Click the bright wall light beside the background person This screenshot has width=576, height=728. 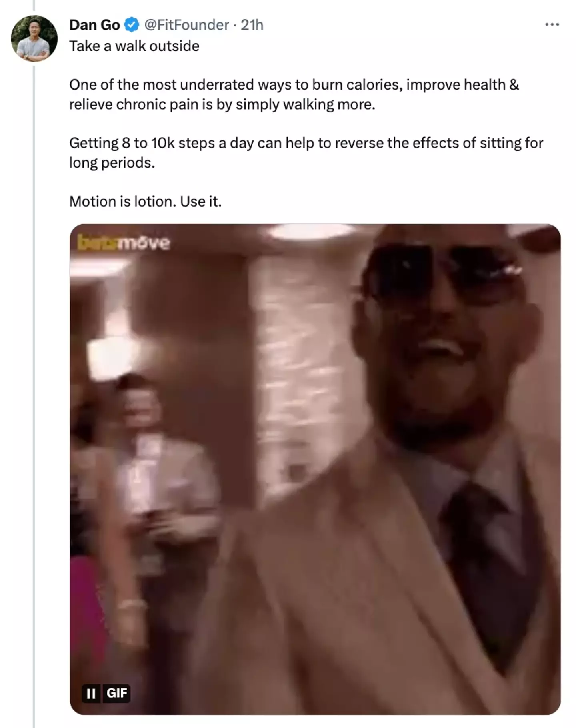click(x=103, y=356)
